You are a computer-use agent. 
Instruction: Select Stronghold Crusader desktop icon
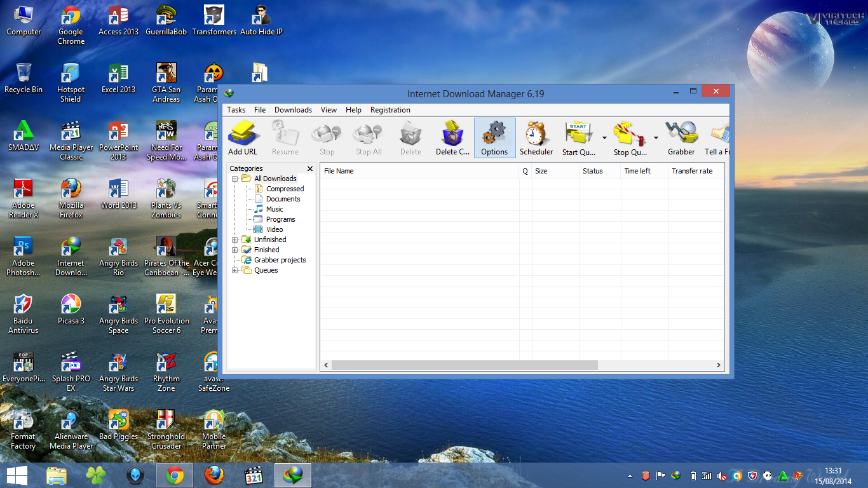click(x=166, y=429)
